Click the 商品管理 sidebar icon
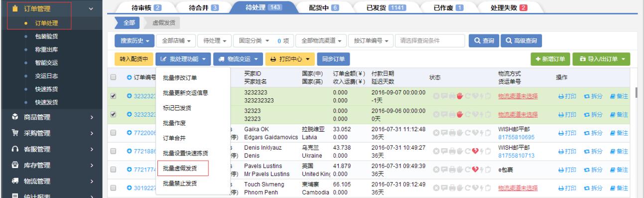The image size is (644, 198). [14, 117]
